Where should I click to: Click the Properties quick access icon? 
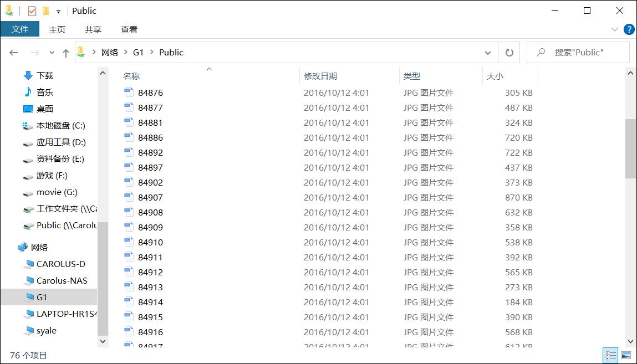coord(32,11)
